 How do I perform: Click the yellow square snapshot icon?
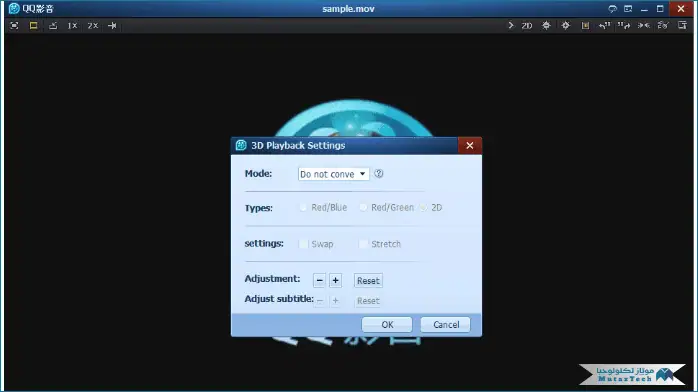[585, 25]
